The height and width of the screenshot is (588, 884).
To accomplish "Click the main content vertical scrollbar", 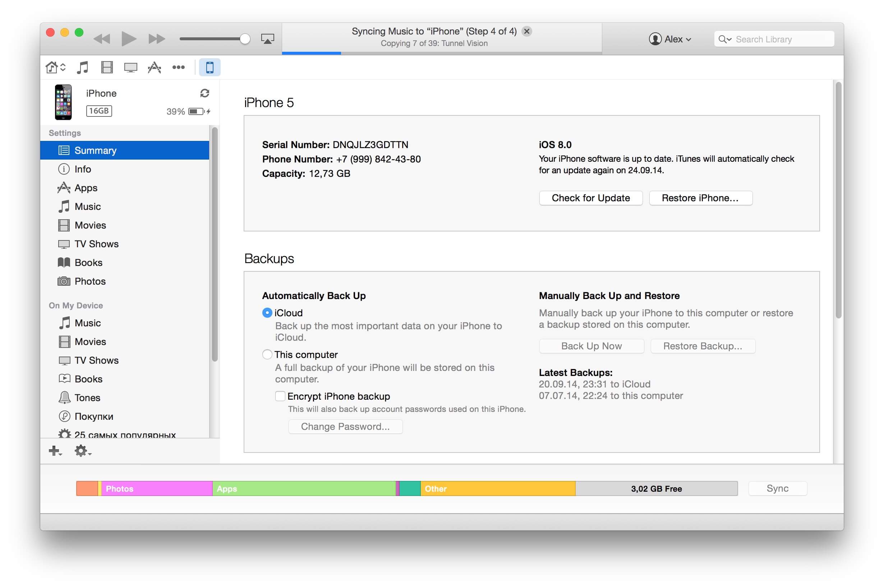I will (839, 200).
